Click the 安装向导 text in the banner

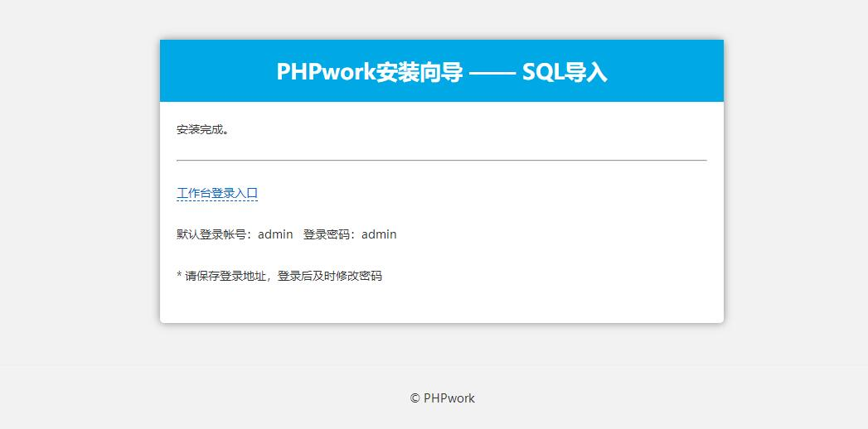(x=419, y=72)
